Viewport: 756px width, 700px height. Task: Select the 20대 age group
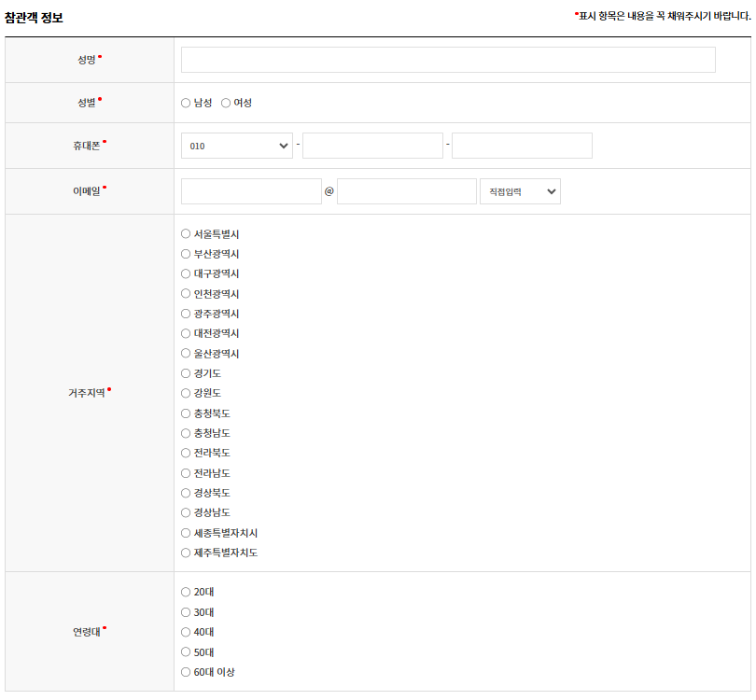pyautogui.click(x=186, y=592)
